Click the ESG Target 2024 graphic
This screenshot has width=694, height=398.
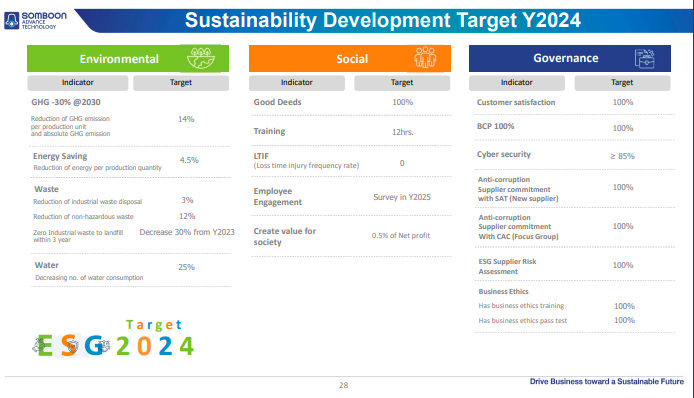tap(113, 339)
